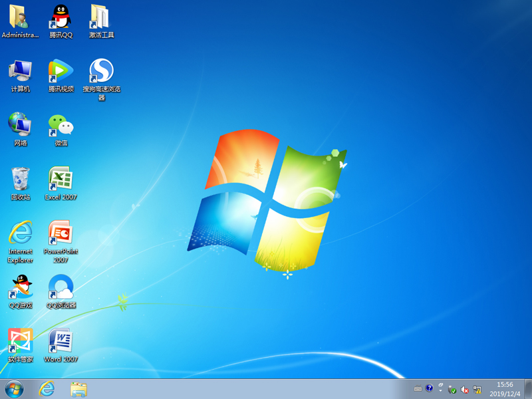Open Word 2007
Screen dimensions: 532x399
tap(61, 342)
